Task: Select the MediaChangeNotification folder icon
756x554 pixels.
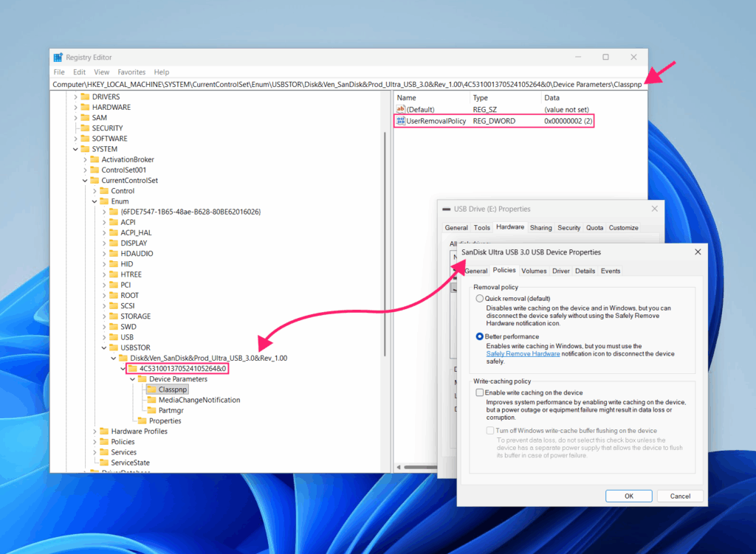Action: (x=151, y=400)
